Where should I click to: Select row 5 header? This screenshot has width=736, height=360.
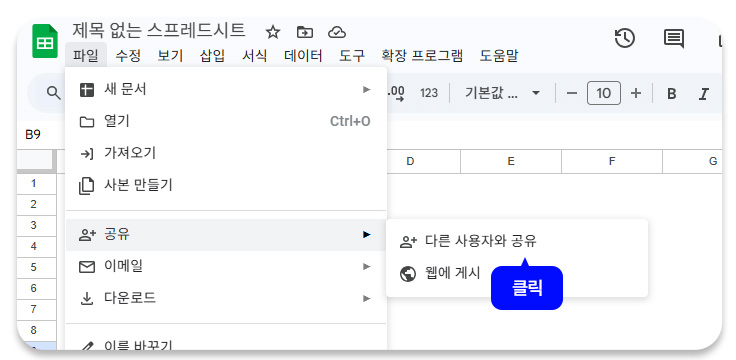point(37,267)
